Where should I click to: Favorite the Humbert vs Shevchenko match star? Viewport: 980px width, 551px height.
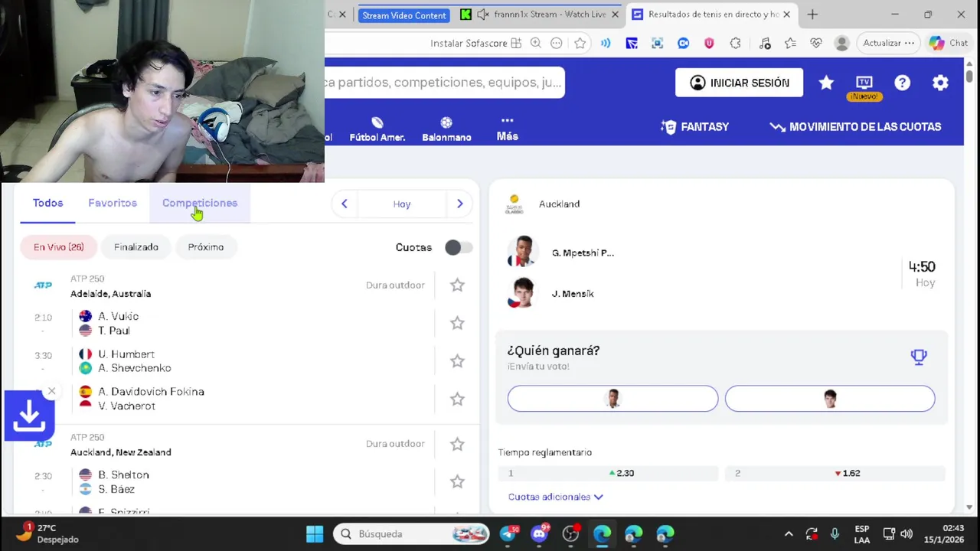[x=457, y=360]
